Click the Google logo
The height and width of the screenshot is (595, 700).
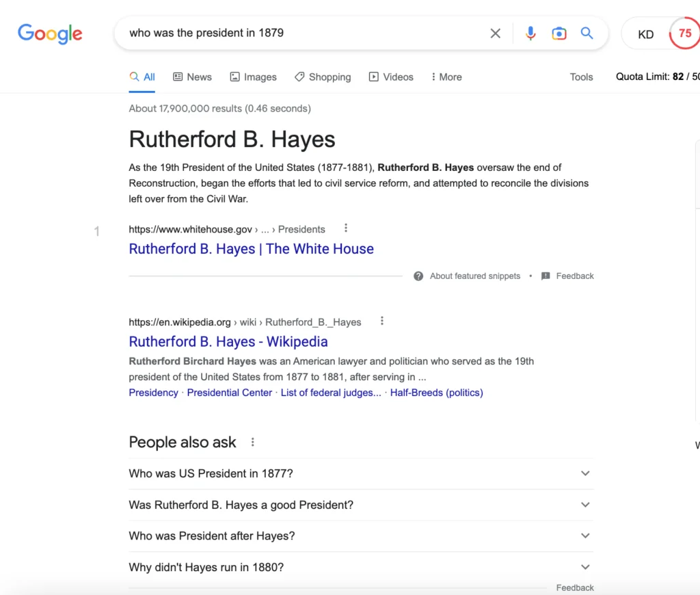tap(50, 34)
